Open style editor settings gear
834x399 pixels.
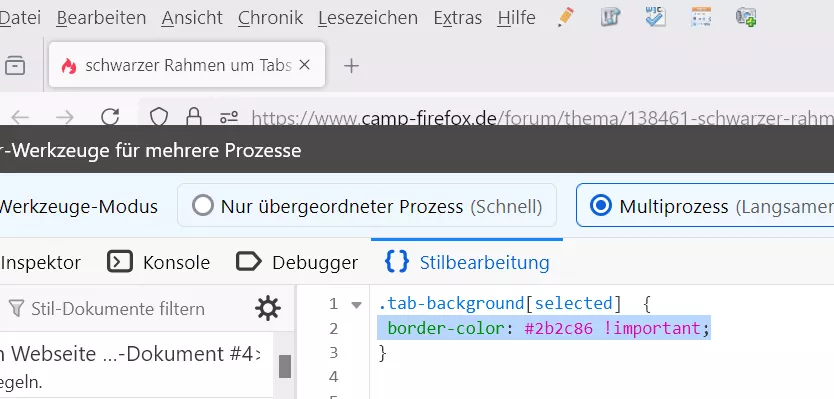click(268, 308)
